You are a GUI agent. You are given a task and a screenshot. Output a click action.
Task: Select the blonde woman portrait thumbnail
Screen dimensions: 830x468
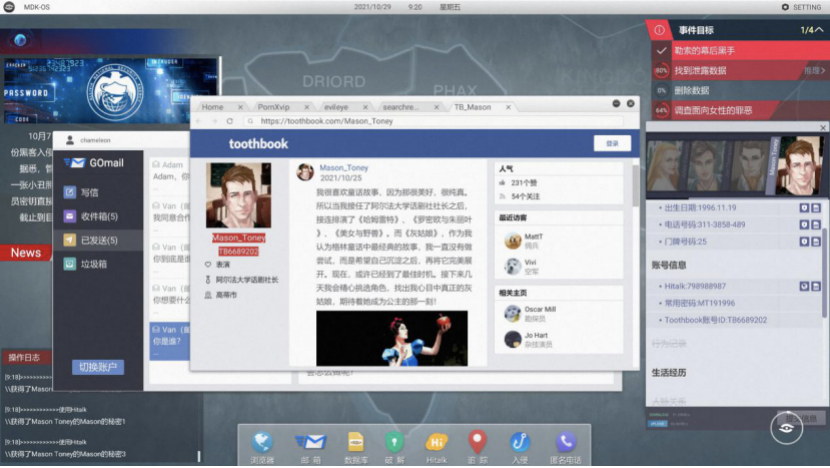click(666, 166)
